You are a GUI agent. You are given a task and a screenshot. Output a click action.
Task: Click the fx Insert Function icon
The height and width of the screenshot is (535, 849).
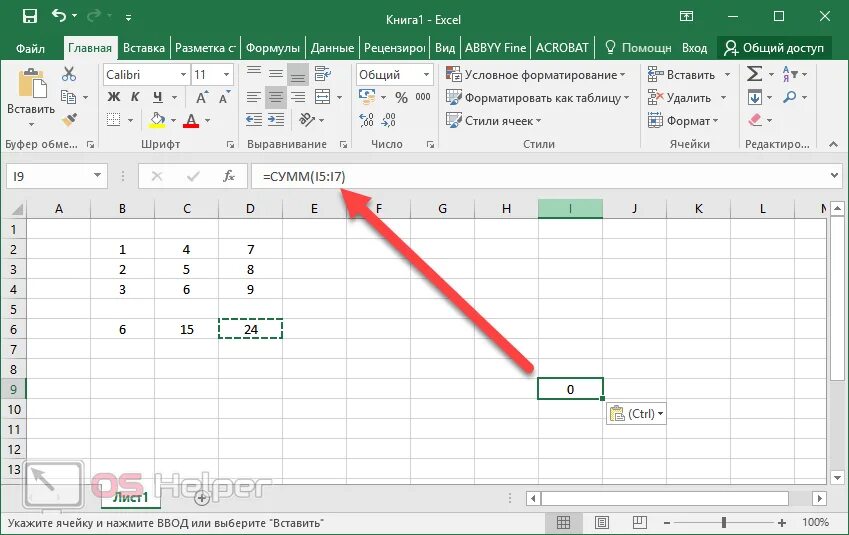click(228, 176)
